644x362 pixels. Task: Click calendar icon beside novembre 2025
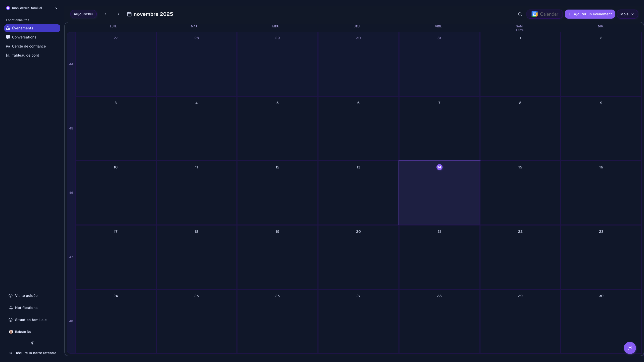129,14
